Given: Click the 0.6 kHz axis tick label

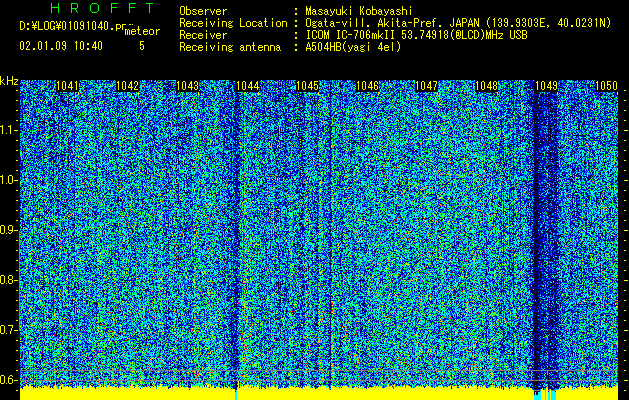Looking at the screenshot, I should [x=9, y=380].
